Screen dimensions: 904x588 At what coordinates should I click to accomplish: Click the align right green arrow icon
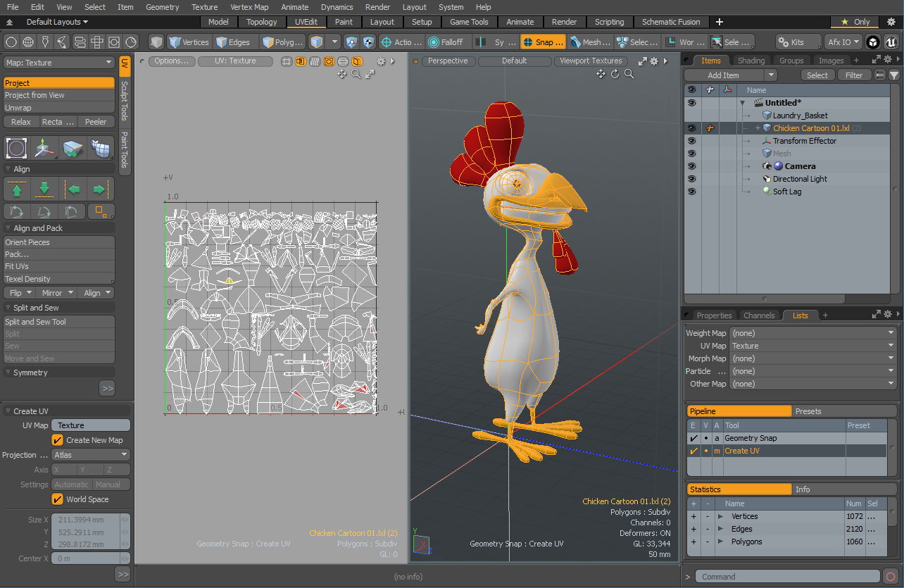click(x=99, y=189)
